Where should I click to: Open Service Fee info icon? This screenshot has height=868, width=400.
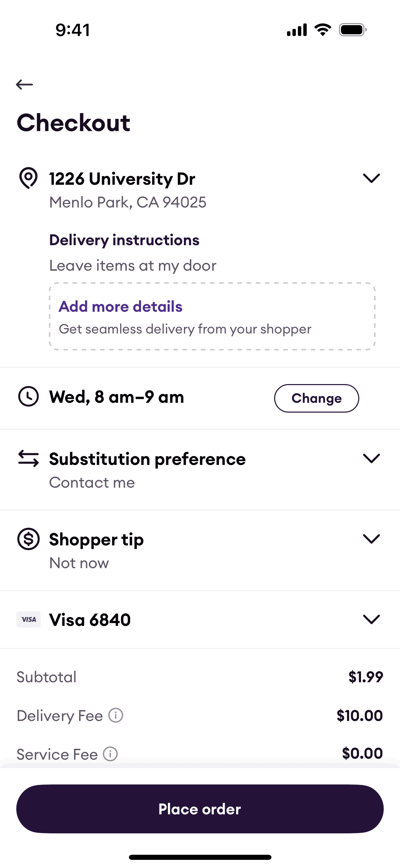(x=110, y=754)
